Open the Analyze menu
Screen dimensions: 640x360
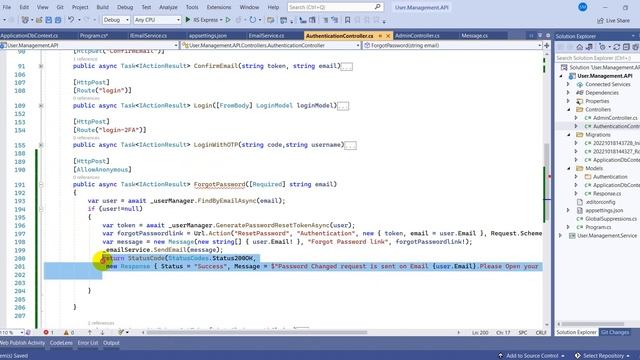pyautogui.click(x=168, y=7)
